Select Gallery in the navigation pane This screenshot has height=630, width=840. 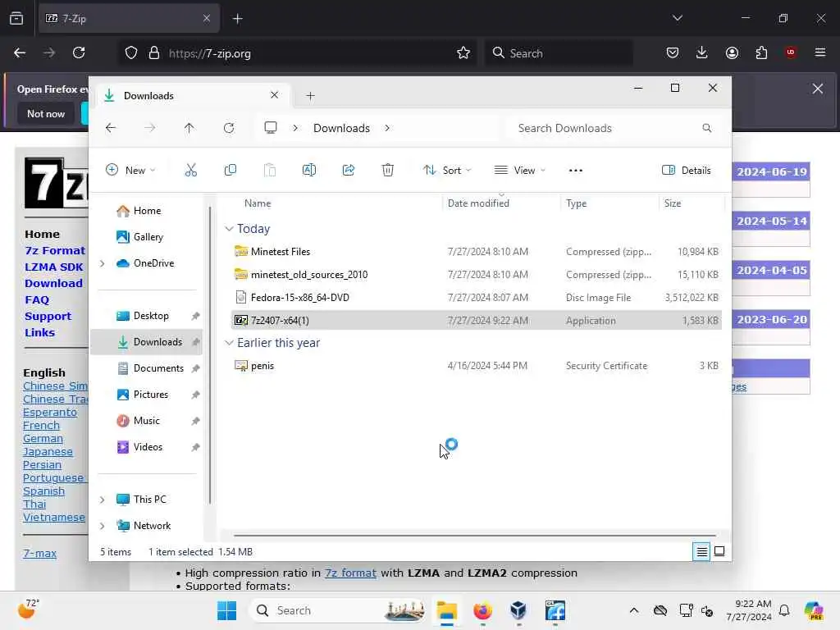click(148, 237)
